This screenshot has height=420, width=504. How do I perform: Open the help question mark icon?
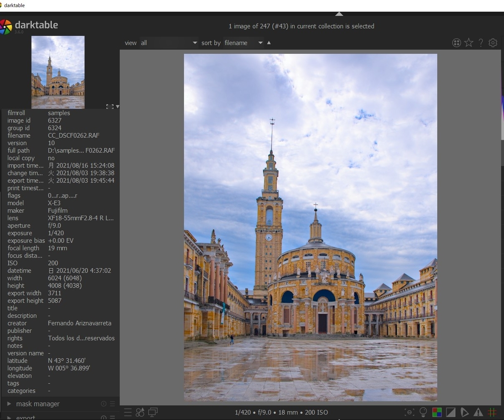tap(481, 43)
